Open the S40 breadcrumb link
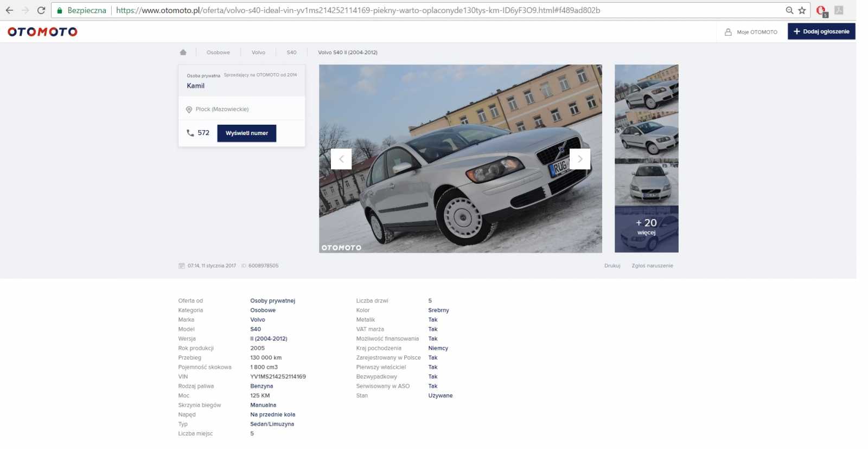The width and height of the screenshot is (868, 449). tap(291, 53)
